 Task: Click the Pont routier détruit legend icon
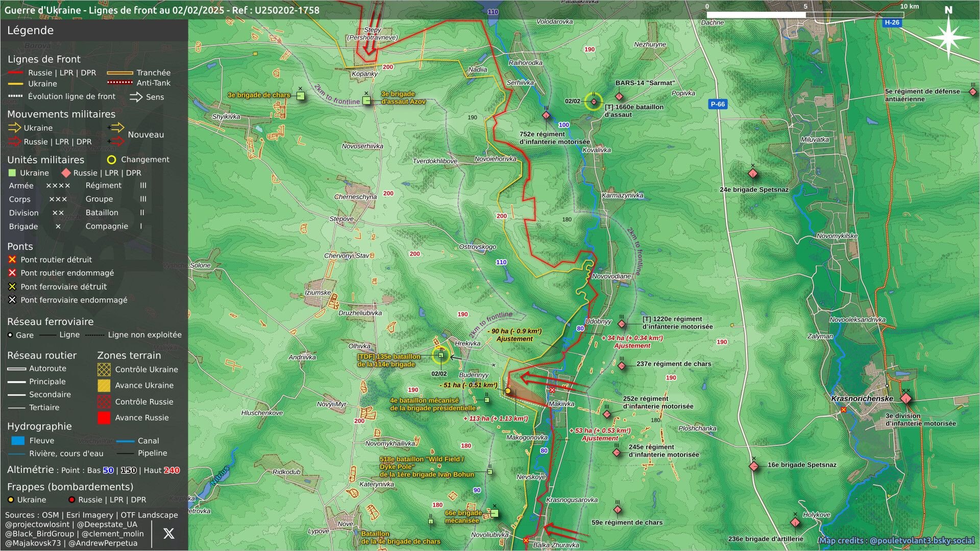point(12,260)
